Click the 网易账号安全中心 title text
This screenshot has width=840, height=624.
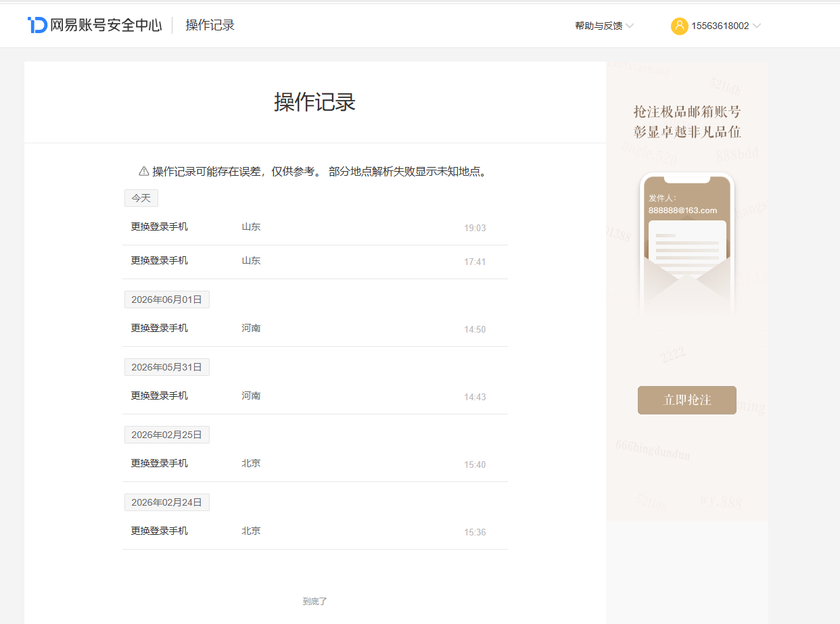coord(106,25)
